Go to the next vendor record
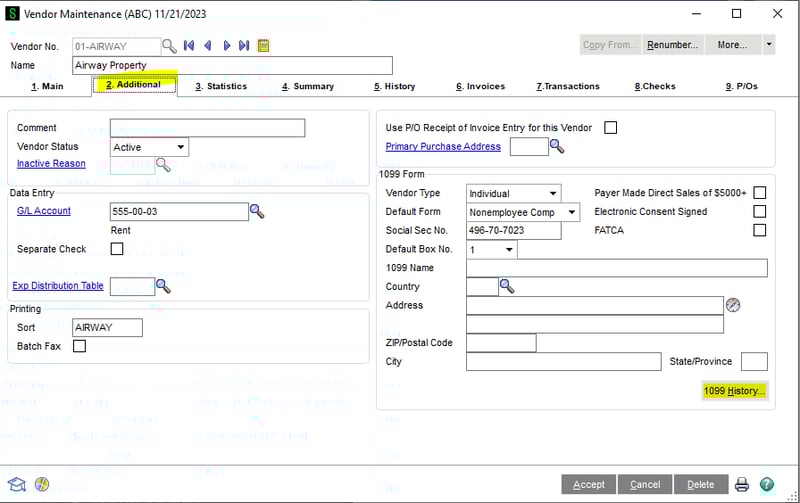Viewport: 800px width, 503px height. (x=227, y=46)
